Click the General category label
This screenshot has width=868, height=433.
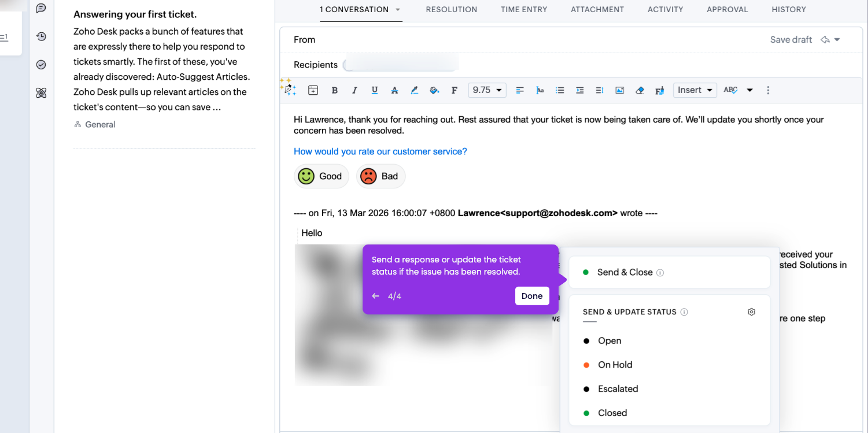[100, 124]
